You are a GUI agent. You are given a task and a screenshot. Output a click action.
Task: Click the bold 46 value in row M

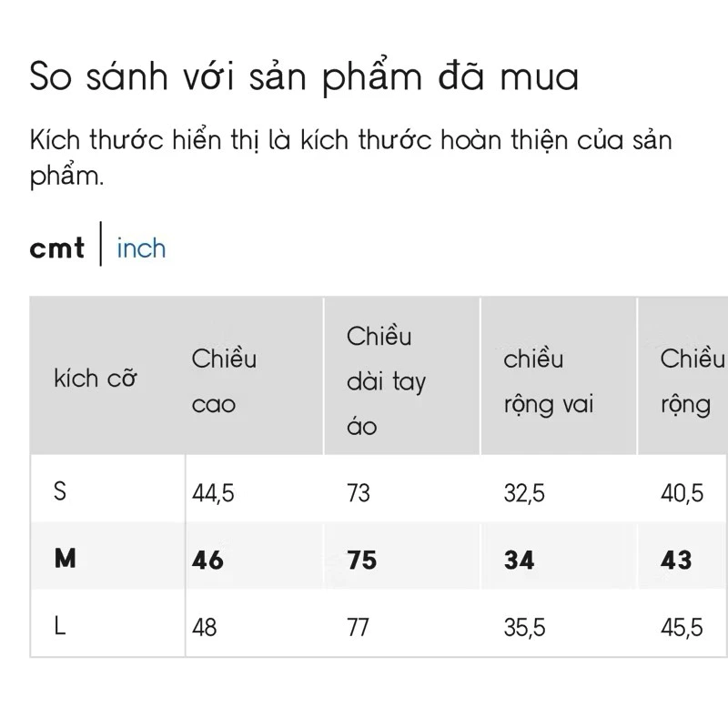click(x=208, y=560)
